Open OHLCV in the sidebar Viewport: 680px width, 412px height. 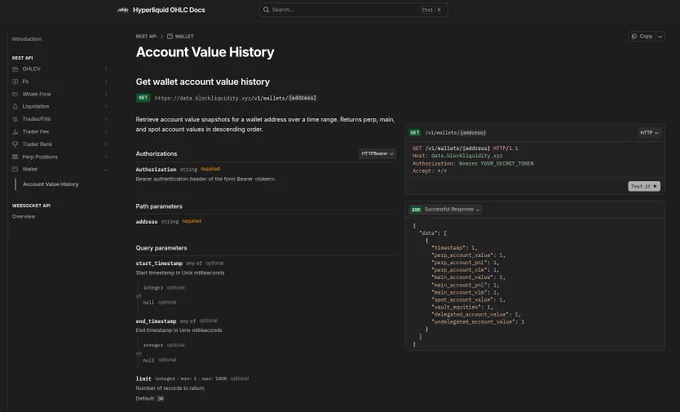click(x=32, y=69)
